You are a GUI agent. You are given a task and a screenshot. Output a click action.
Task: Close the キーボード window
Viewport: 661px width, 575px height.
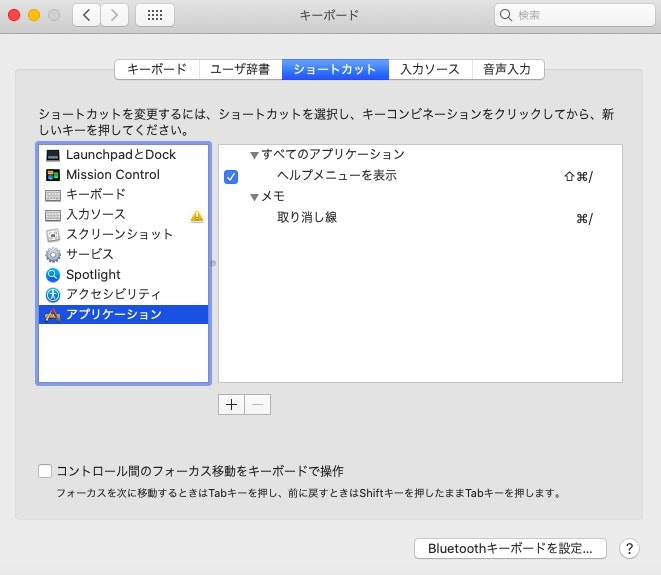(14, 15)
